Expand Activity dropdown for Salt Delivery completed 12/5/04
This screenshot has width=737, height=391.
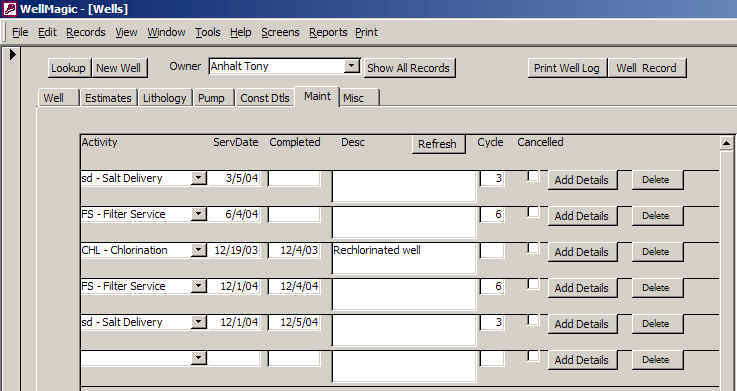[x=199, y=322]
